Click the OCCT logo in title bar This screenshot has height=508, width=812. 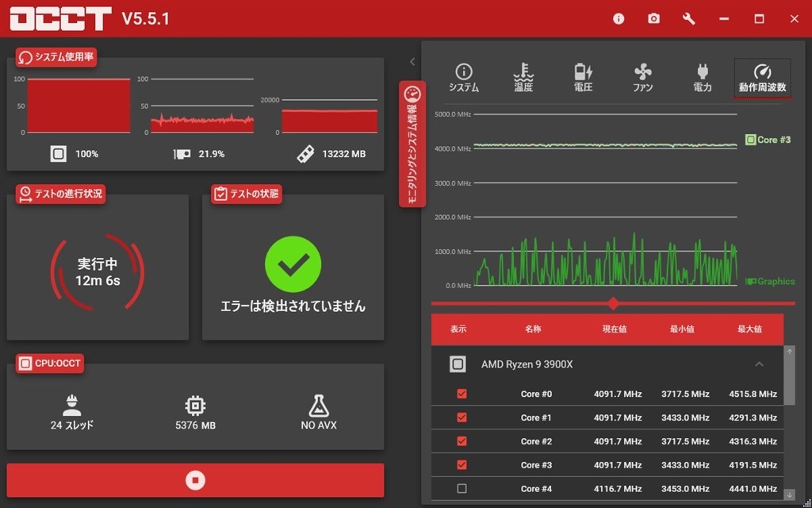[60, 19]
